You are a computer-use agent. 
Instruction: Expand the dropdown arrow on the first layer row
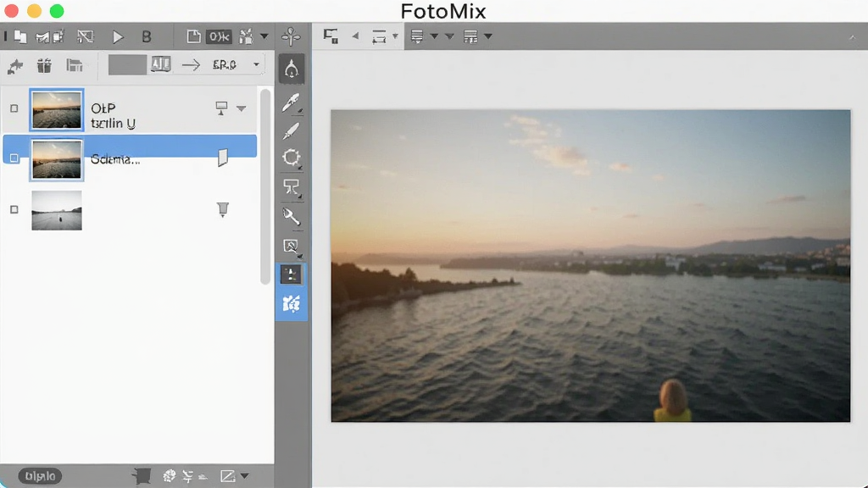point(242,108)
